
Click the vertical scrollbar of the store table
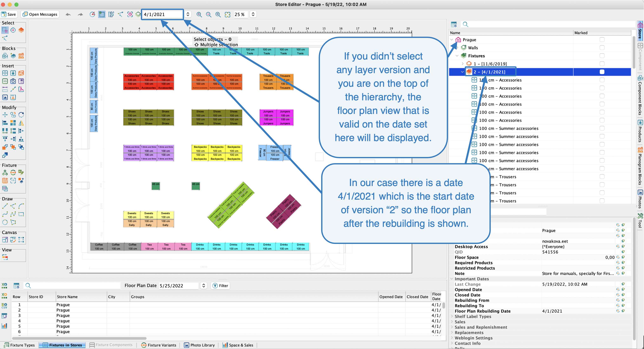[x=443, y=306]
